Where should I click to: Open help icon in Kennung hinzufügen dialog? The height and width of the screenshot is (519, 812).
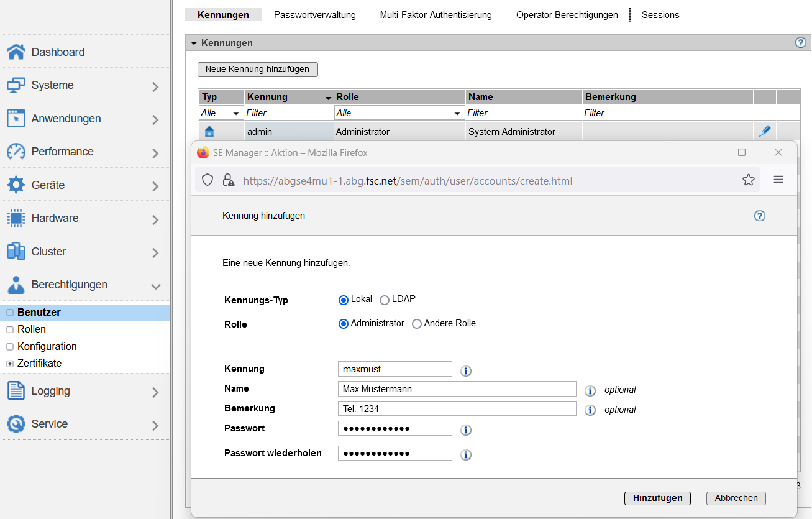point(759,216)
